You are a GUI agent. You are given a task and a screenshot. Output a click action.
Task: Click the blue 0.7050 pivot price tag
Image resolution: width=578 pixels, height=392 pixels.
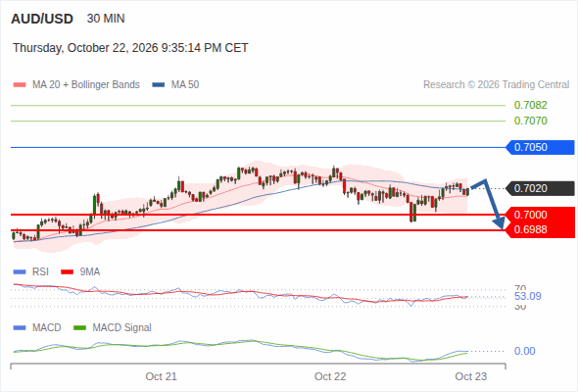tap(540, 147)
